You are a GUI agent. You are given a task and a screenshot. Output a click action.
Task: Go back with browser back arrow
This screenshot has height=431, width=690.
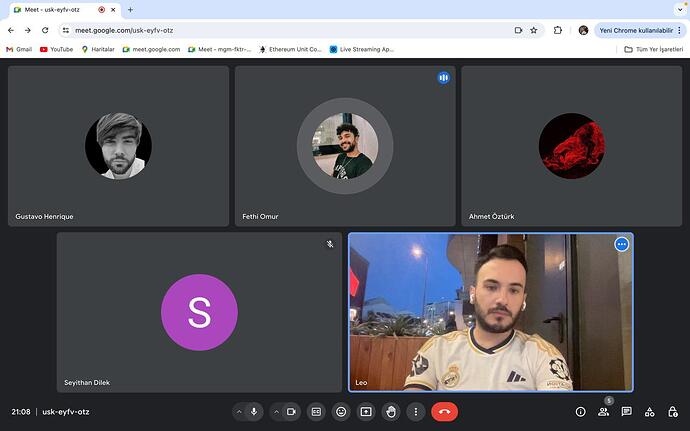11,30
